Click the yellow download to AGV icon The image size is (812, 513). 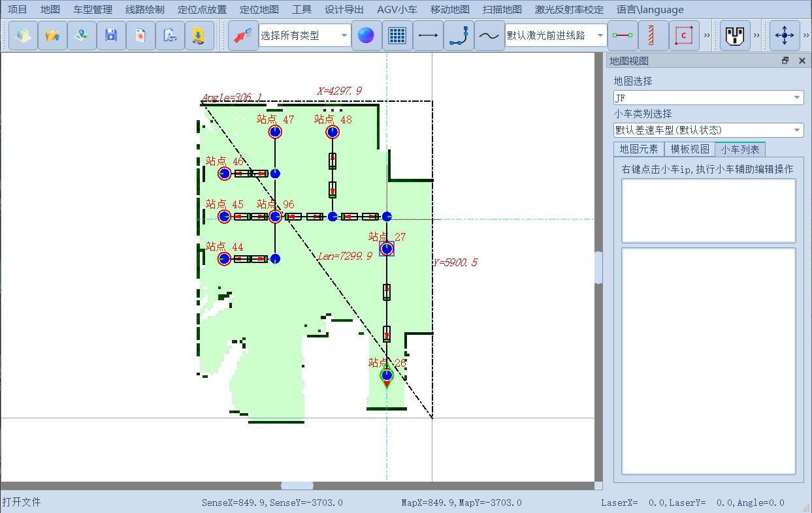[x=199, y=35]
